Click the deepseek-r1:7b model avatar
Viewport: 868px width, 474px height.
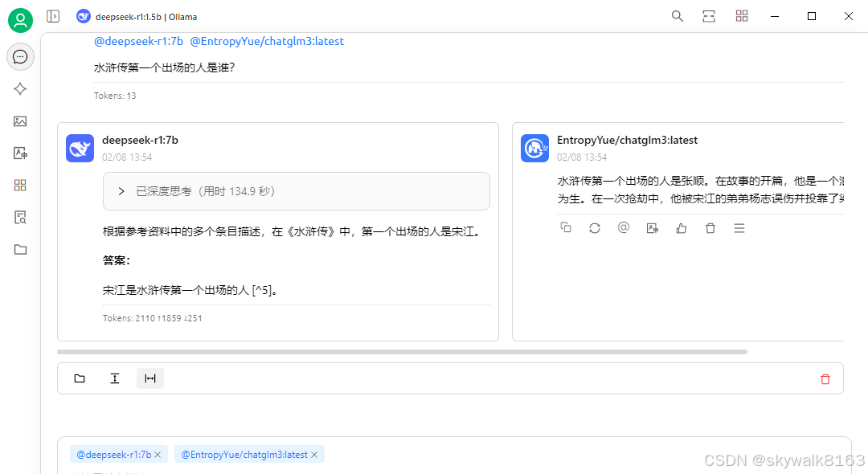point(80,149)
